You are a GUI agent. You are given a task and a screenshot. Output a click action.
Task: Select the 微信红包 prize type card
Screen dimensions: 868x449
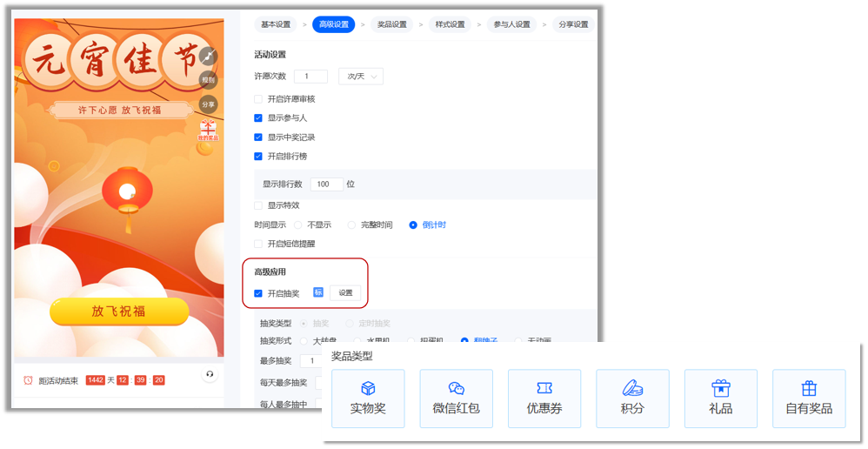(456, 399)
